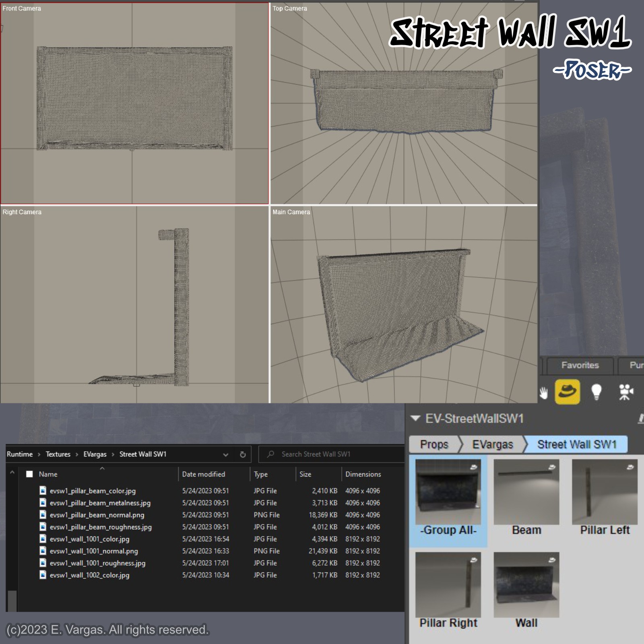Select file evsw1_wall_1001_roughness.jpg

click(x=97, y=563)
